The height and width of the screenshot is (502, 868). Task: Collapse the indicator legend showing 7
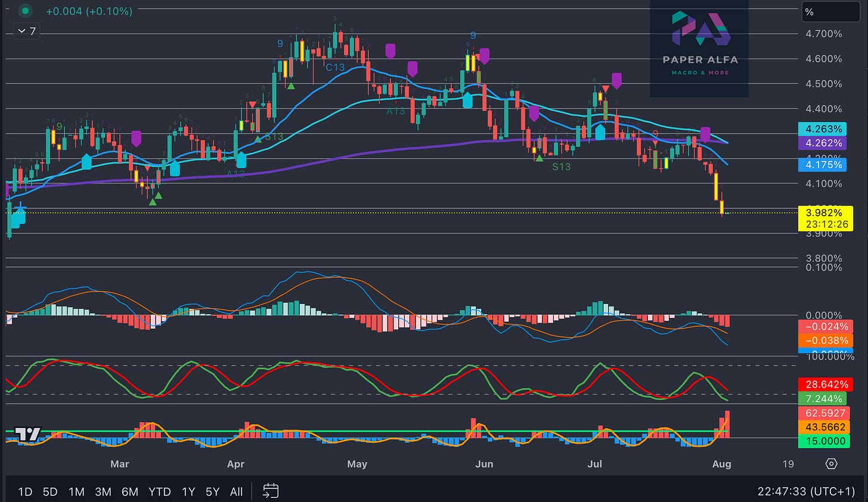(27, 31)
